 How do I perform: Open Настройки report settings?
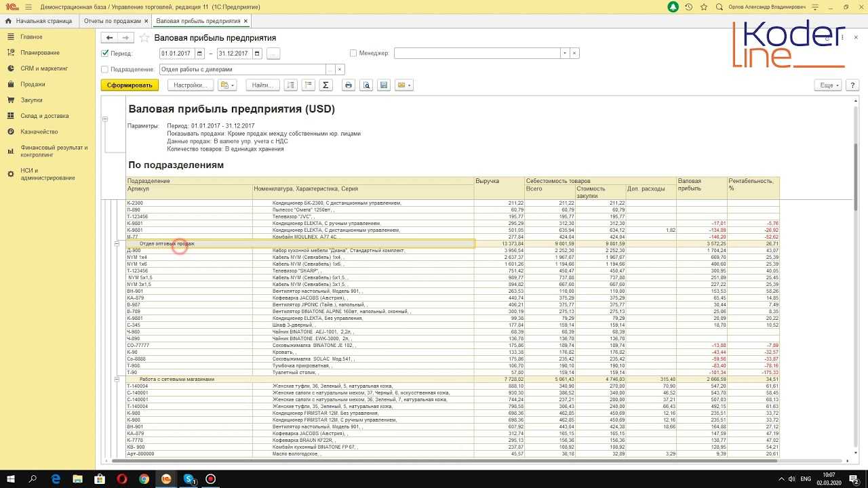[190, 85]
